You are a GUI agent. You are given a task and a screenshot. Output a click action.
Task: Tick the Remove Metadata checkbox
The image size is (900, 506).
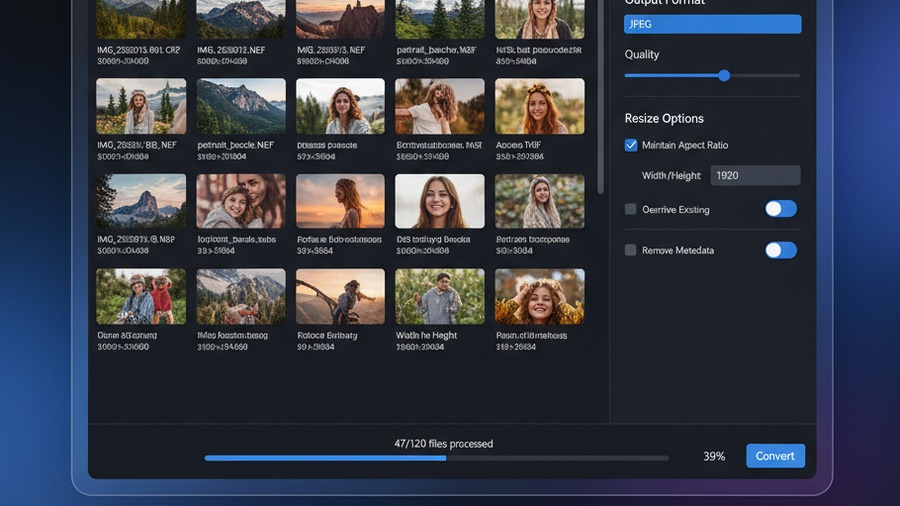tap(631, 250)
